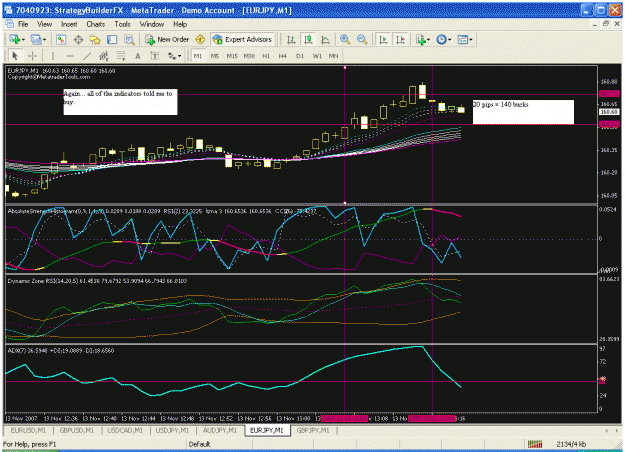Screen dimensions: 625x452
Task: Toggle the Expert Advisors button
Action: click(x=242, y=39)
